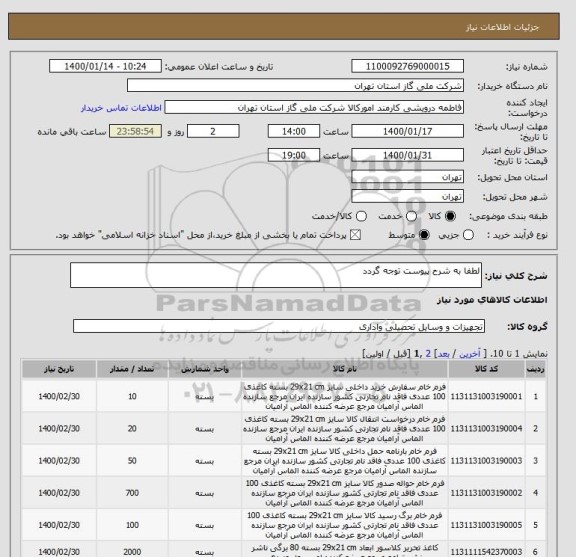Toggle the اسناد خزانه اسلامی payment checkbox

click(x=355, y=235)
